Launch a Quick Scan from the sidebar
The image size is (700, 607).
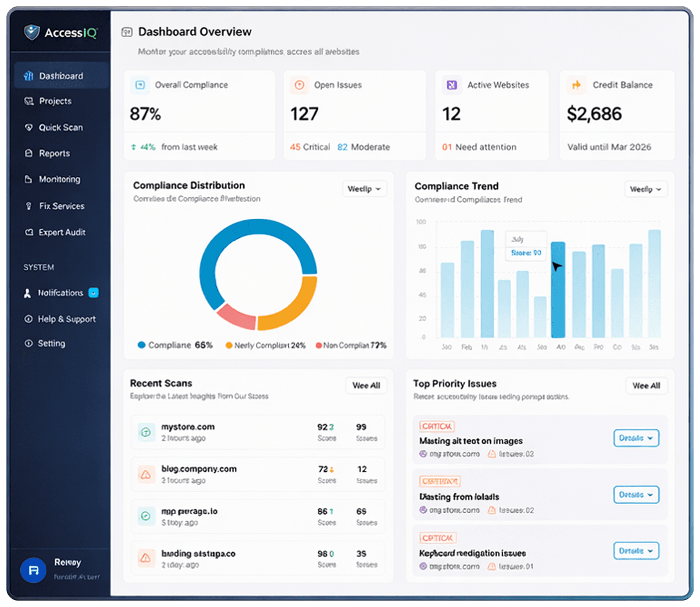coord(61,127)
